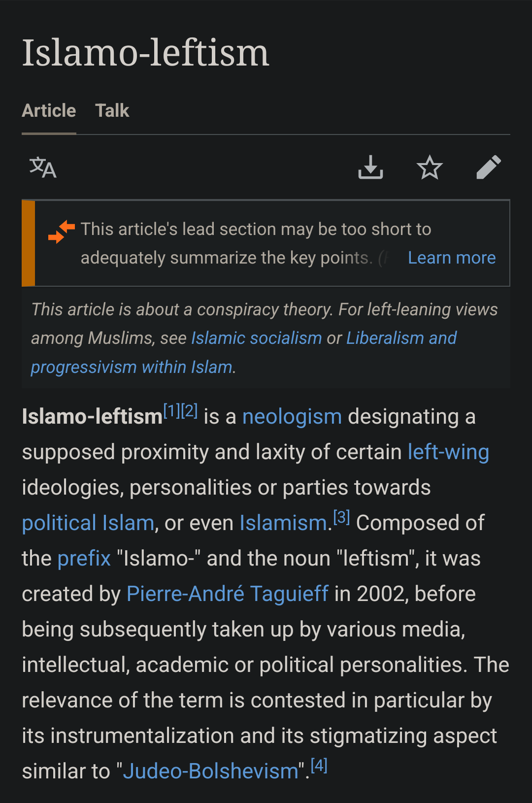
Task: Star the article to watch it
Action: [x=430, y=167]
